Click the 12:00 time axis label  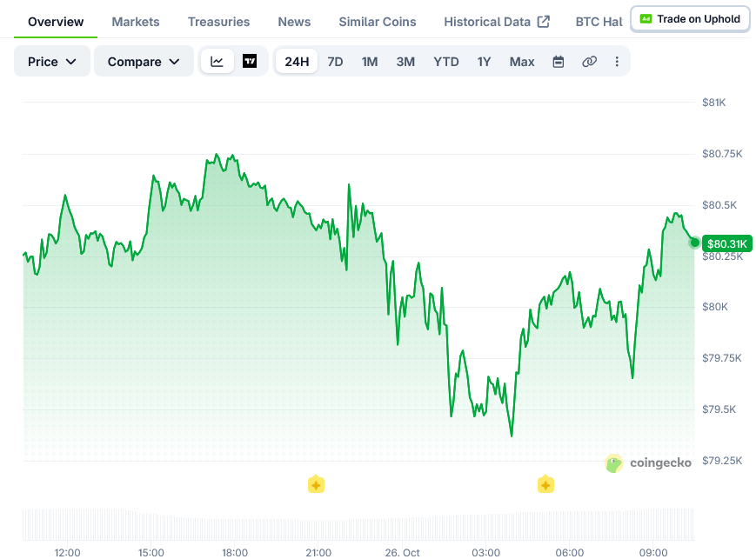click(67, 552)
